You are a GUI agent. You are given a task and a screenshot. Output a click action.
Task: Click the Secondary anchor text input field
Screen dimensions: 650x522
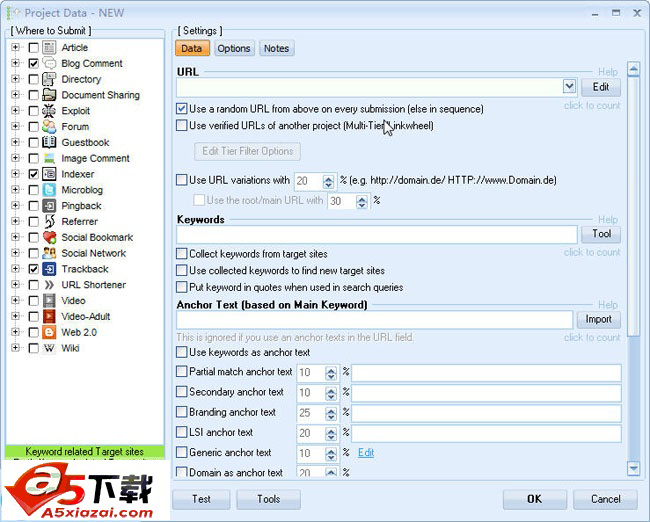tap(486, 393)
